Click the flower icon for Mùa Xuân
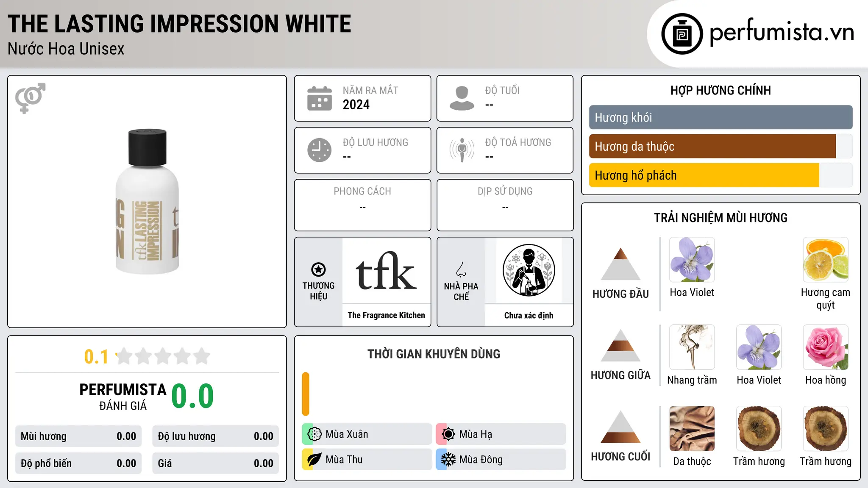This screenshot has height=488, width=868. [x=314, y=434]
